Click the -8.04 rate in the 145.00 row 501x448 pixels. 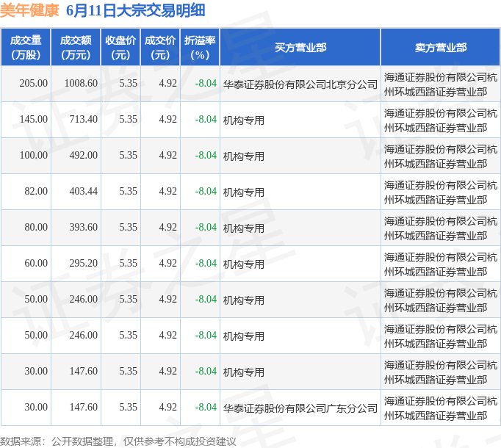(206, 119)
